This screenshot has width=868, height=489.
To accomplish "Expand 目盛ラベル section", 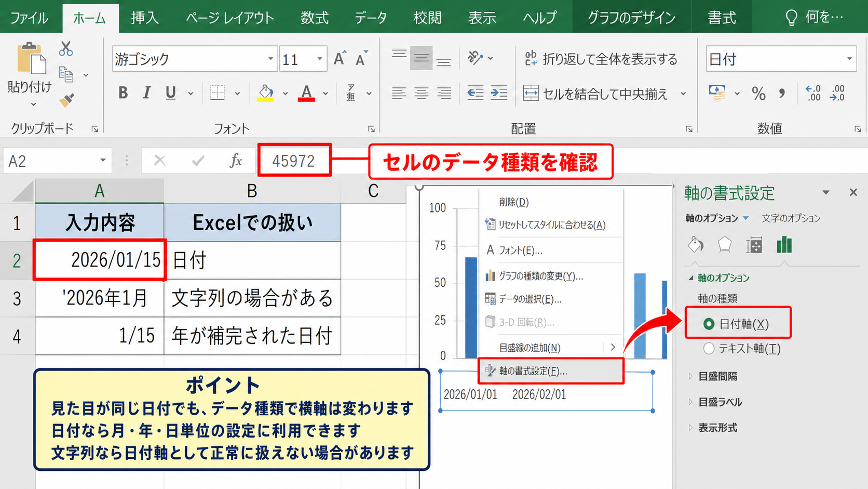I will [690, 402].
